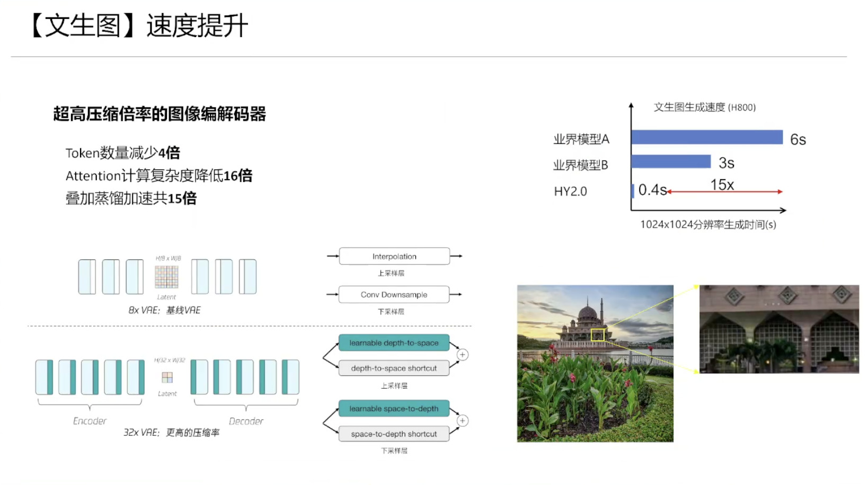Click the blue 业界模型A bar showing 6s

tap(707, 137)
